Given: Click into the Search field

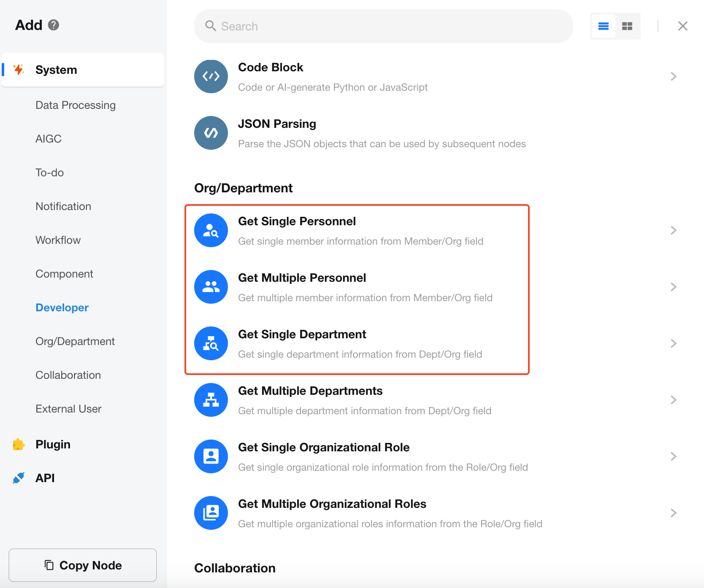Looking at the screenshot, I should pos(383,26).
